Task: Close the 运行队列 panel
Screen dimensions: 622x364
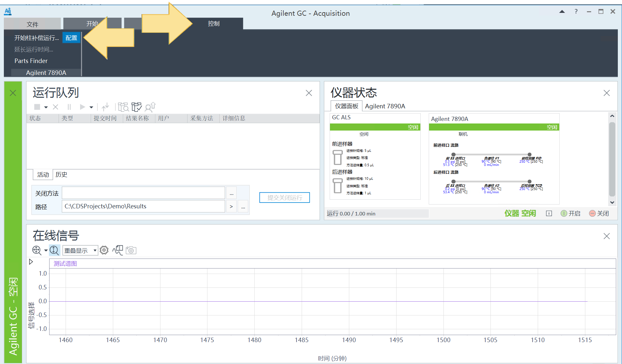Action: 309,93
